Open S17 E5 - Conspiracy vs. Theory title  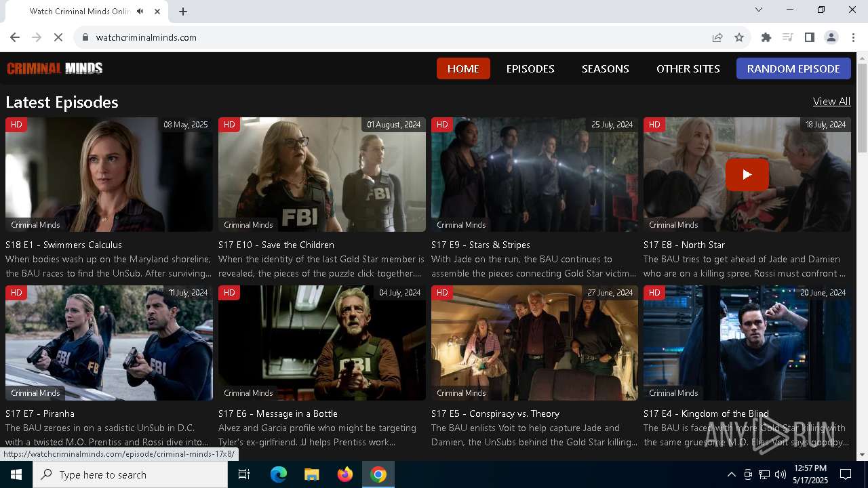click(x=495, y=413)
